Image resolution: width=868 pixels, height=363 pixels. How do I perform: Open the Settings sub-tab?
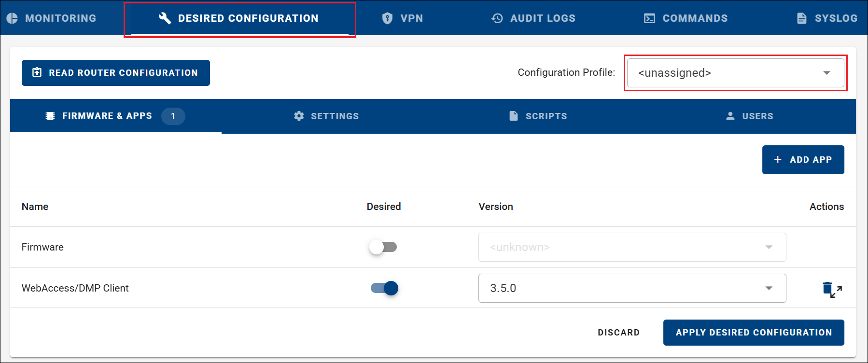(326, 116)
